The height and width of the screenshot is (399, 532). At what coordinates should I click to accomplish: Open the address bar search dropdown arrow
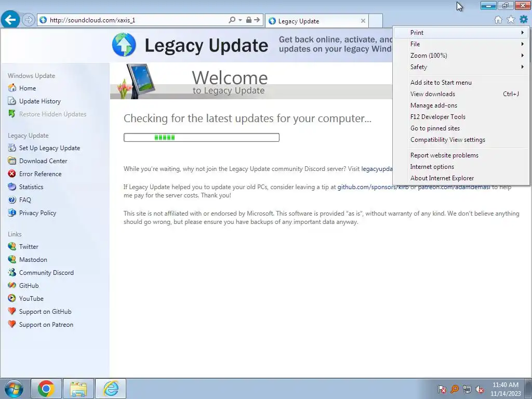coord(240,20)
